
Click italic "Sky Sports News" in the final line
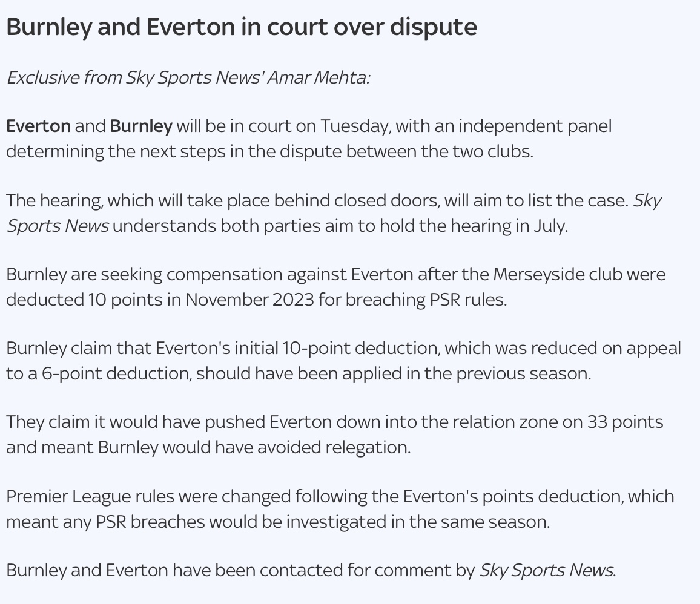click(546, 570)
